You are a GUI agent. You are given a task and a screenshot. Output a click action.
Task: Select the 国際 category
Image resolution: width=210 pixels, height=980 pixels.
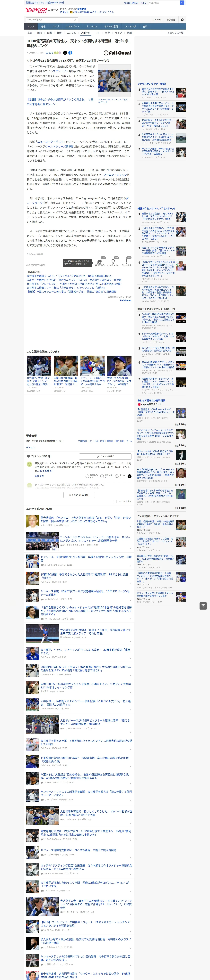tap(49, 33)
